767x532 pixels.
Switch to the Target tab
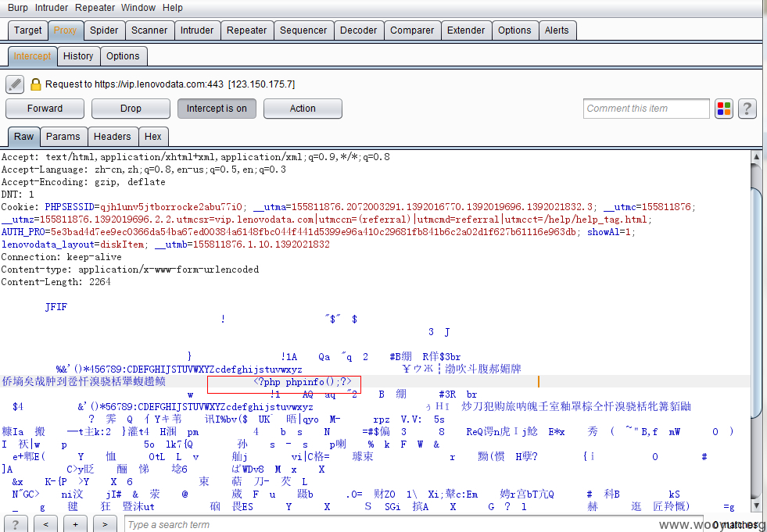[x=28, y=30]
